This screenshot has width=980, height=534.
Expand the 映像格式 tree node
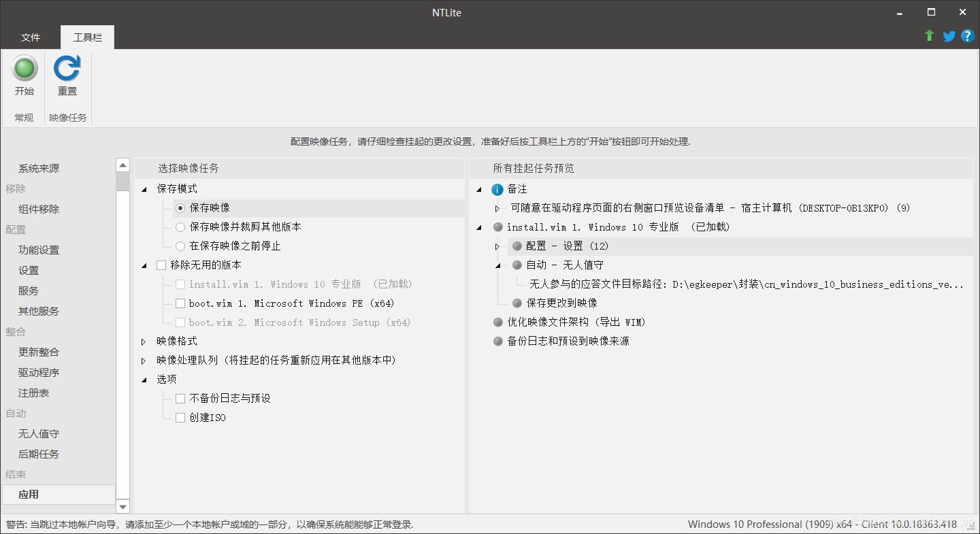click(x=144, y=341)
